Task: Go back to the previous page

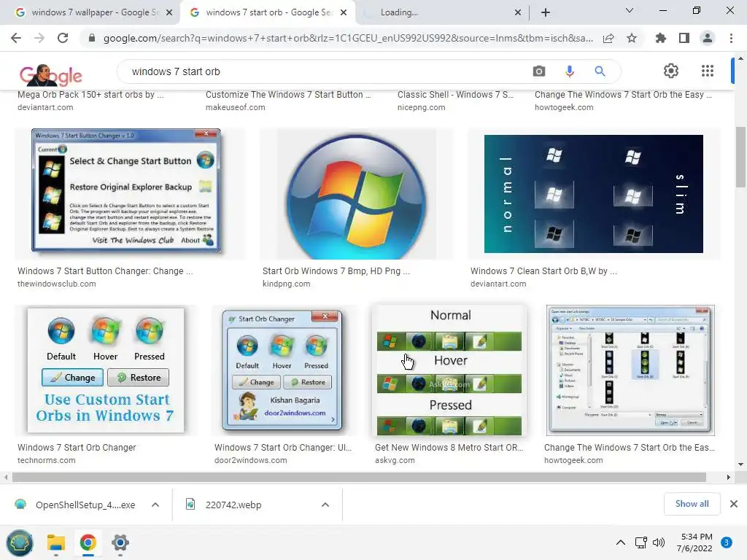Action: tap(16, 38)
